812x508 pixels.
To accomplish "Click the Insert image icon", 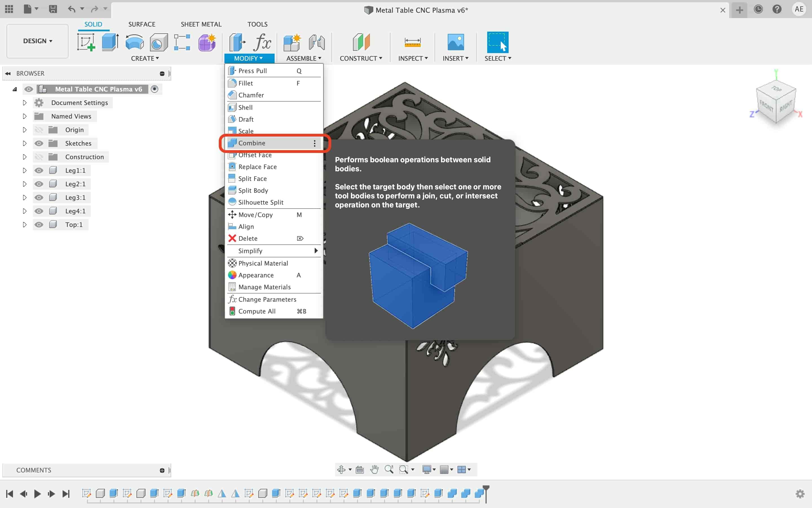I will pyautogui.click(x=456, y=42).
